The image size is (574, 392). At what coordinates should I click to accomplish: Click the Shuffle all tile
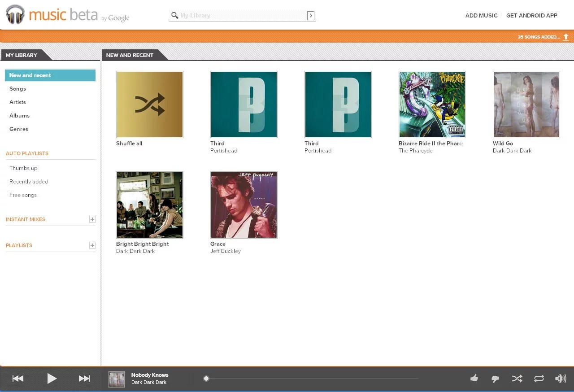coord(149,105)
